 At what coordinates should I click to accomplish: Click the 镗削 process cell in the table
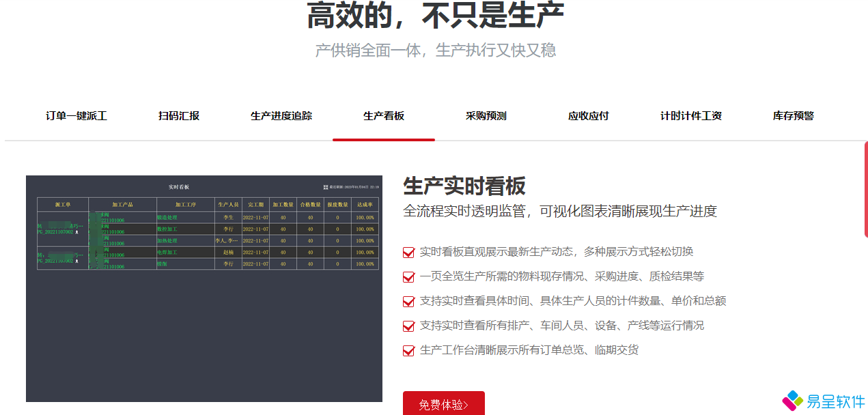(163, 264)
